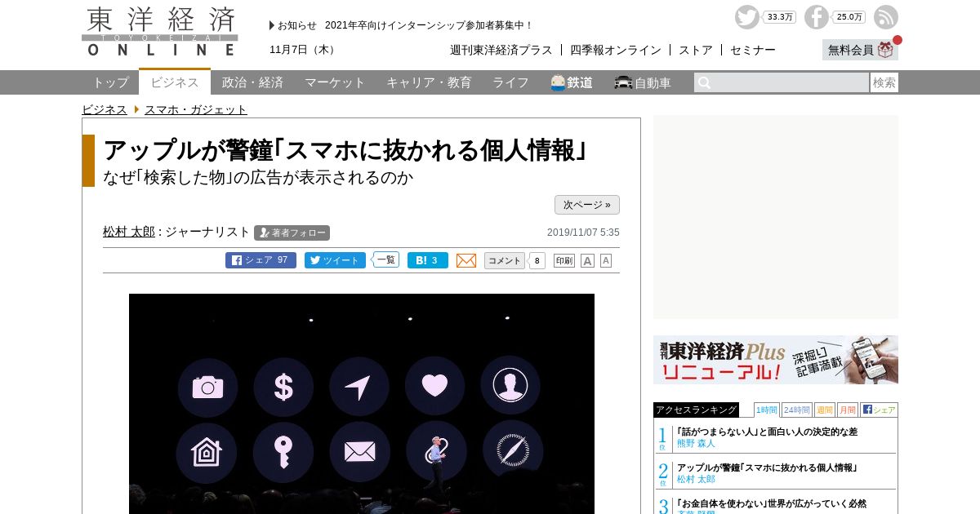Open the マーケット navigation tab
The width and height of the screenshot is (980, 514).
[335, 82]
